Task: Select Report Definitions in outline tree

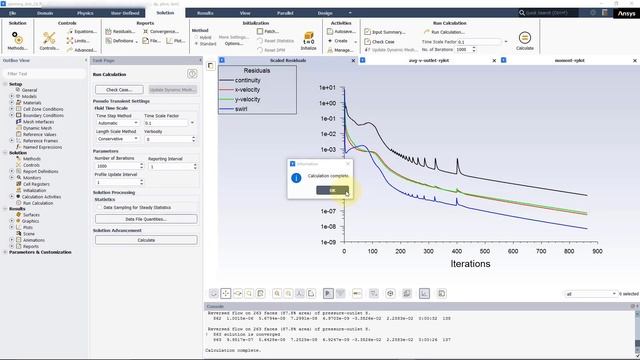Action: coord(40,171)
